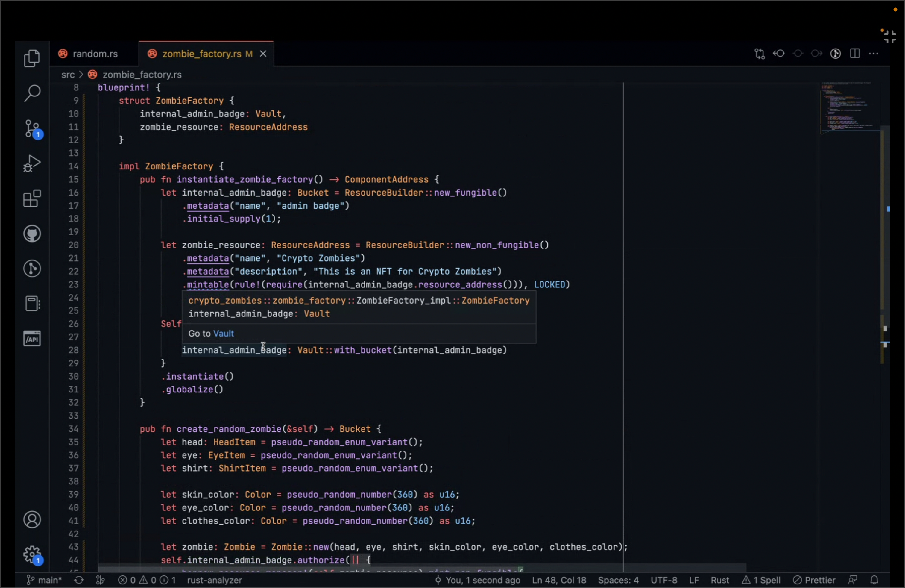Open the Accounts menu icon
905x588 pixels.
(x=32, y=519)
